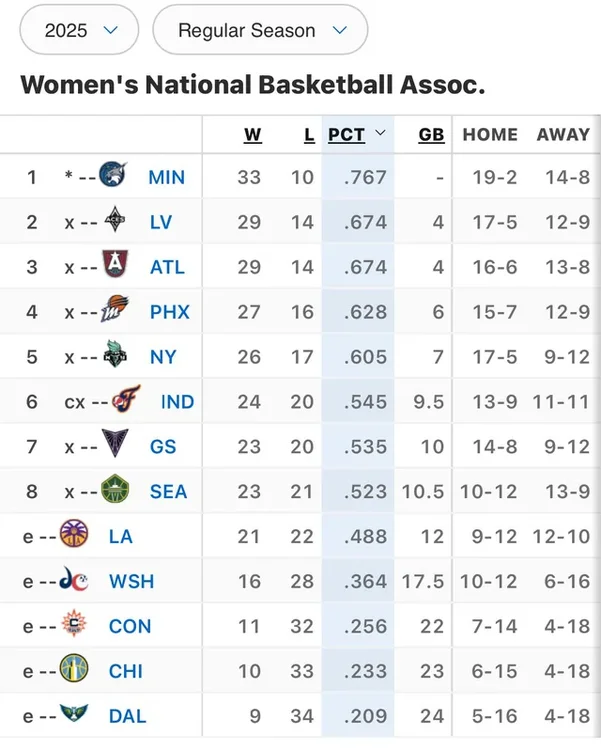The image size is (601, 750).
Task: Click the New York Liberty logo
Action: (116, 356)
